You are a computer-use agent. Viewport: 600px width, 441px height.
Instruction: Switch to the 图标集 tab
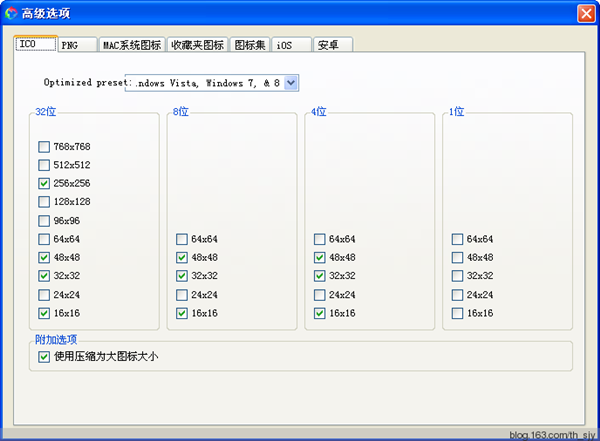click(x=250, y=45)
